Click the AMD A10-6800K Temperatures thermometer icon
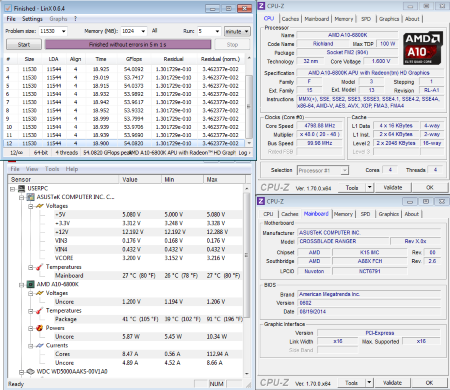Image resolution: width=450 pixels, height=390 pixels. coord(39,311)
